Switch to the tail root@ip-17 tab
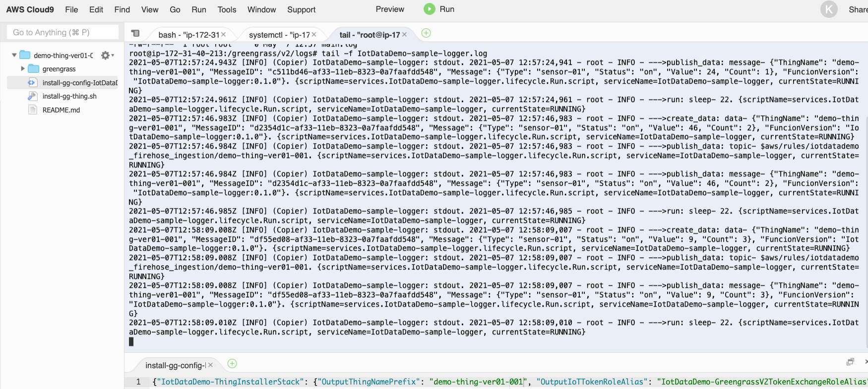This screenshot has height=389, width=868. [x=370, y=35]
